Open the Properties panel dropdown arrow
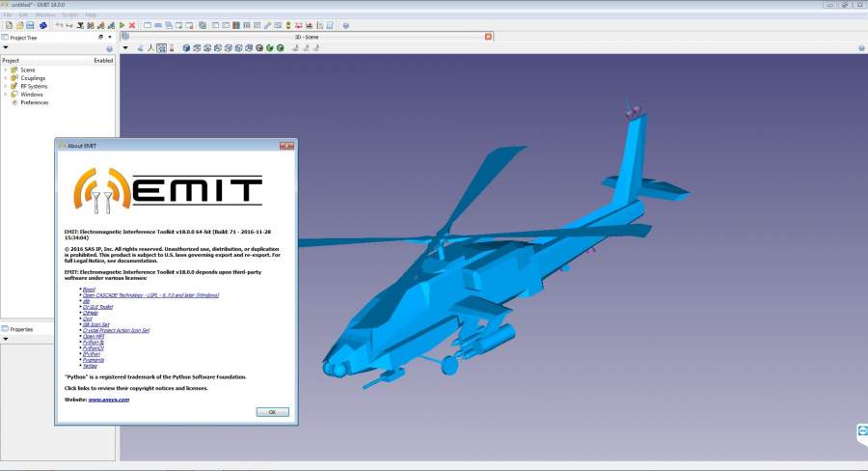This screenshot has width=868, height=471. (x=6, y=339)
